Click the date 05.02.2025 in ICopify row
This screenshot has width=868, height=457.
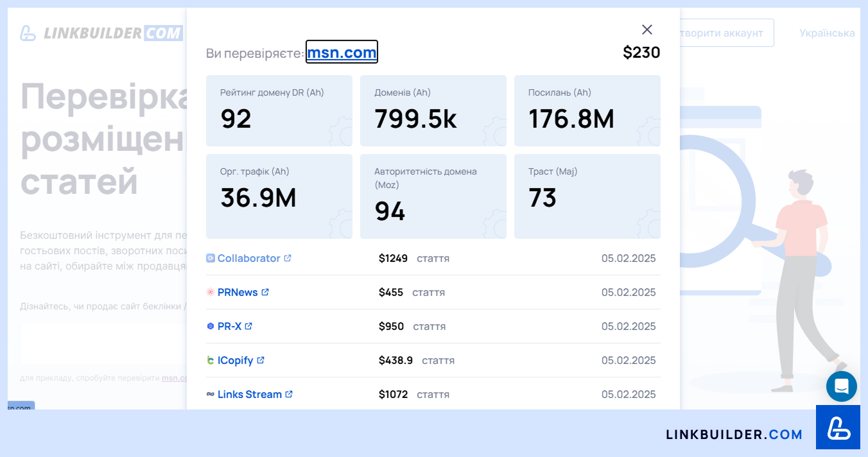click(x=629, y=360)
